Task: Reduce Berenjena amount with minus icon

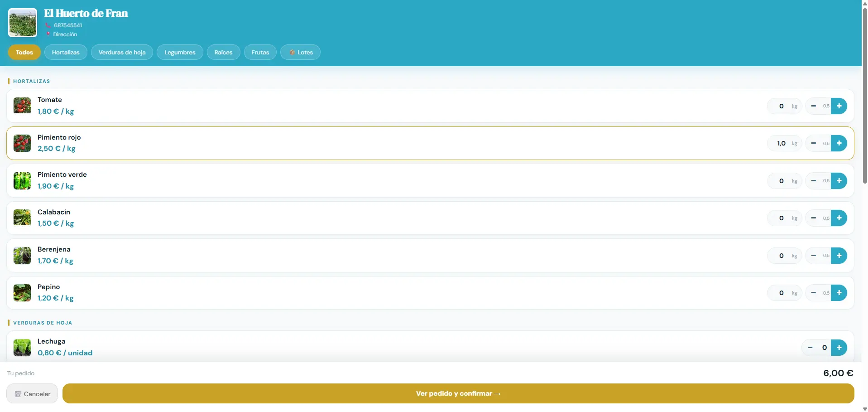Action: tap(813, 256)
